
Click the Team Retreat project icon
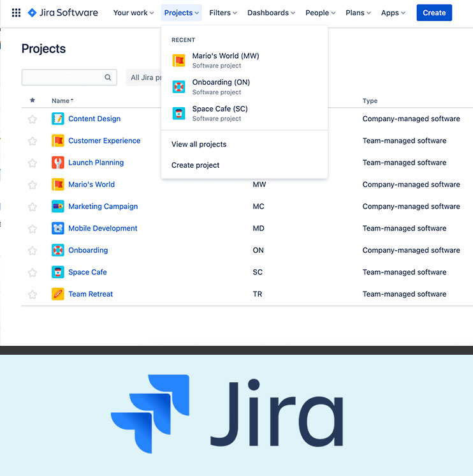(x=58, y=294)
